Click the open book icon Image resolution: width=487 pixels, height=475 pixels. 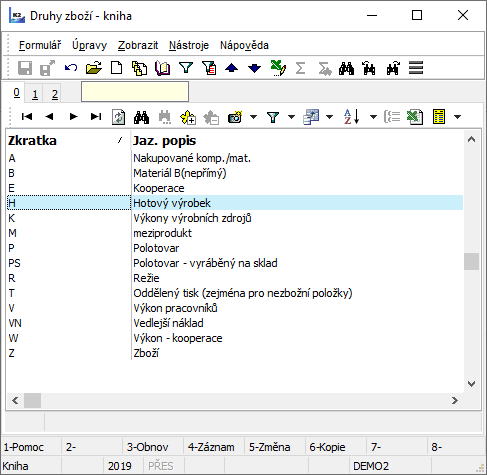163,68
